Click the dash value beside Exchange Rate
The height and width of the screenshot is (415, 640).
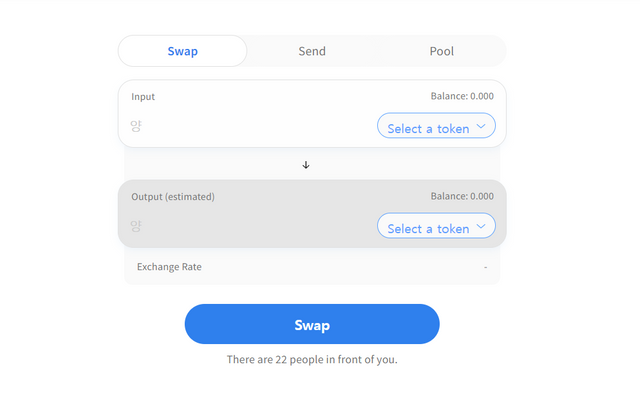tap(485, 267)
